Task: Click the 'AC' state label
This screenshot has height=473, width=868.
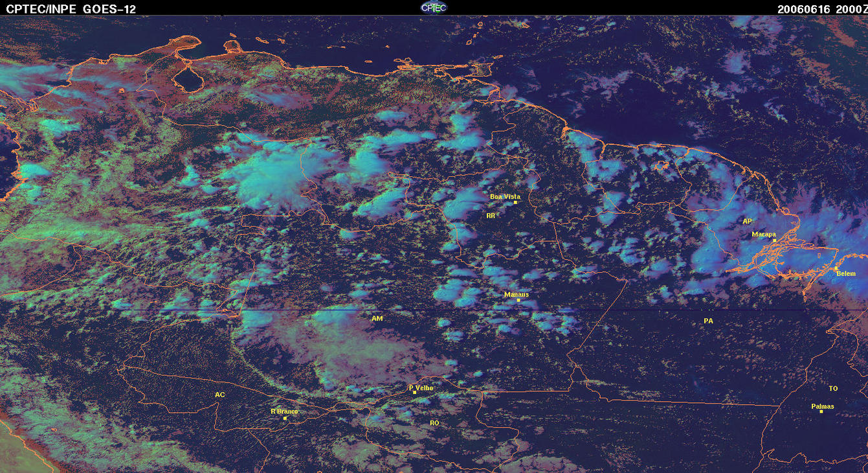Action: point(220,395)
